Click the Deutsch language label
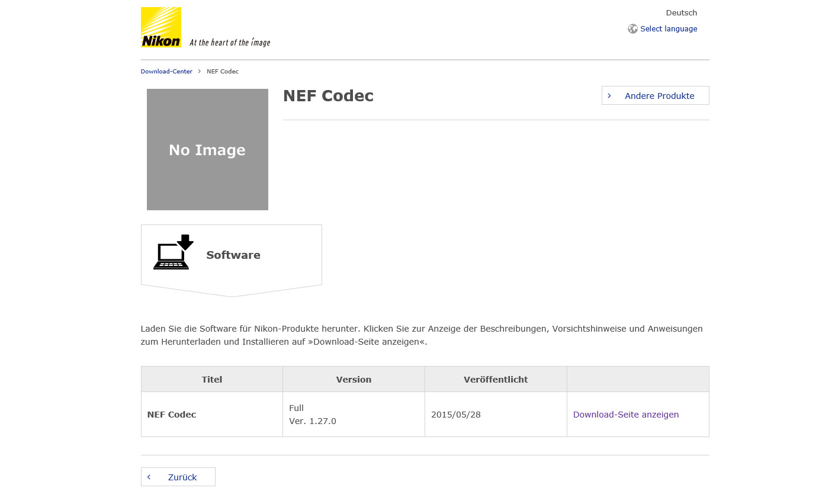 tap(682, 12)
